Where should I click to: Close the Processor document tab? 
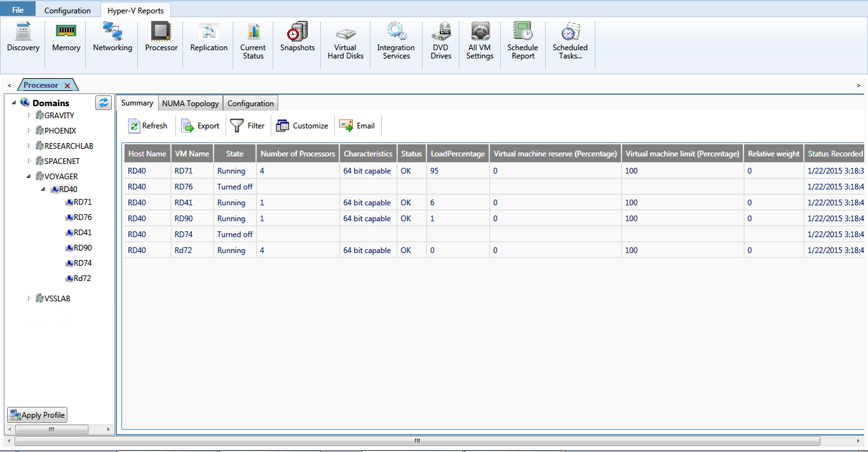pyautogui.click(x=67, y=86)
